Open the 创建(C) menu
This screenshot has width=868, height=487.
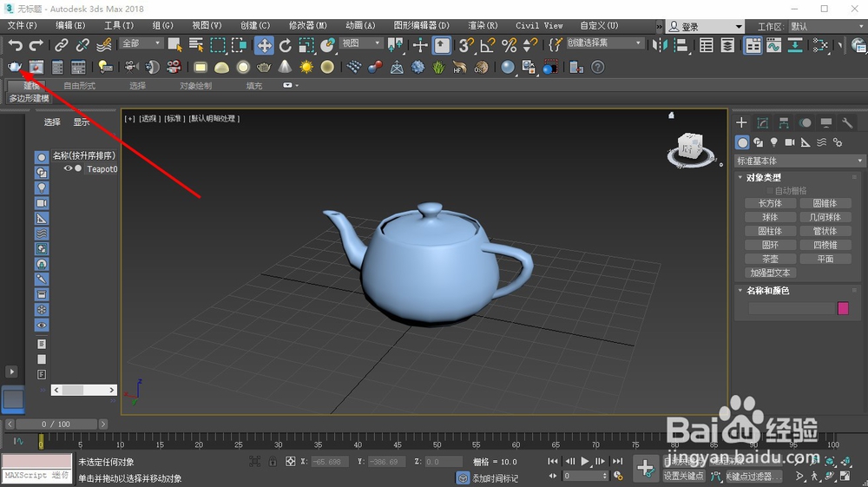click(x=255, y=25)
